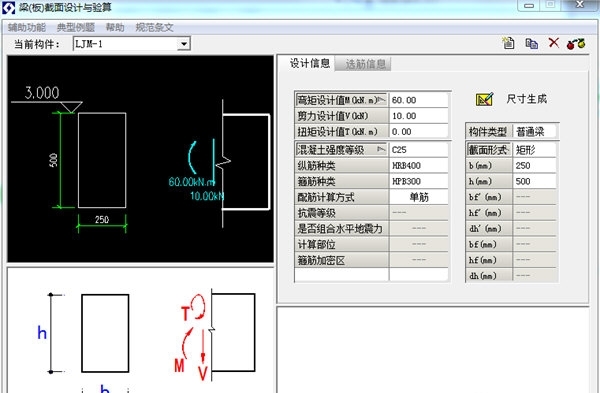Click the new component icon in toolbar
This screenshot has height=393, width=600.
tap(508, 43)
